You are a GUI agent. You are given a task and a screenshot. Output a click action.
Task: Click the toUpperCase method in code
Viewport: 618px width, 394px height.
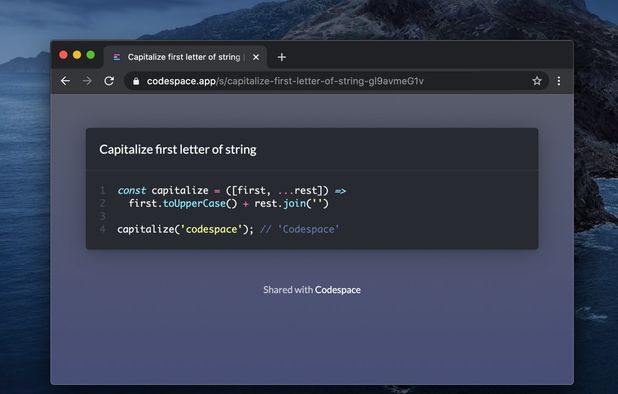pyautogui.click(x=194, y=204)
